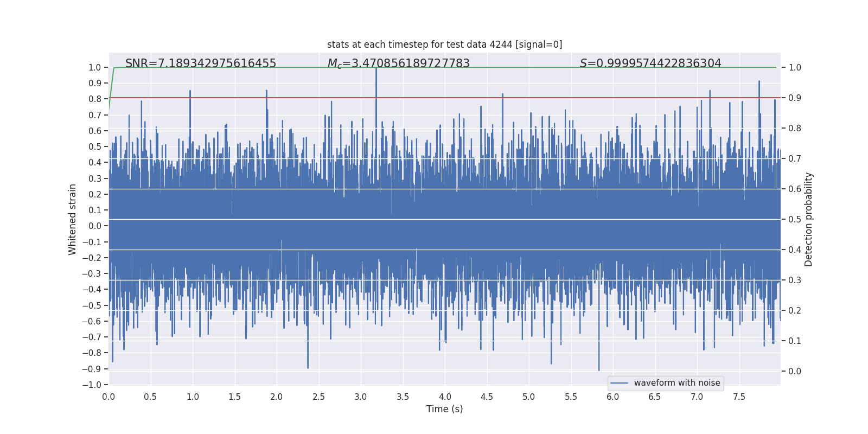Select the 7.5 tick on the time axis
868x434 pixels.
pos(739,397)
